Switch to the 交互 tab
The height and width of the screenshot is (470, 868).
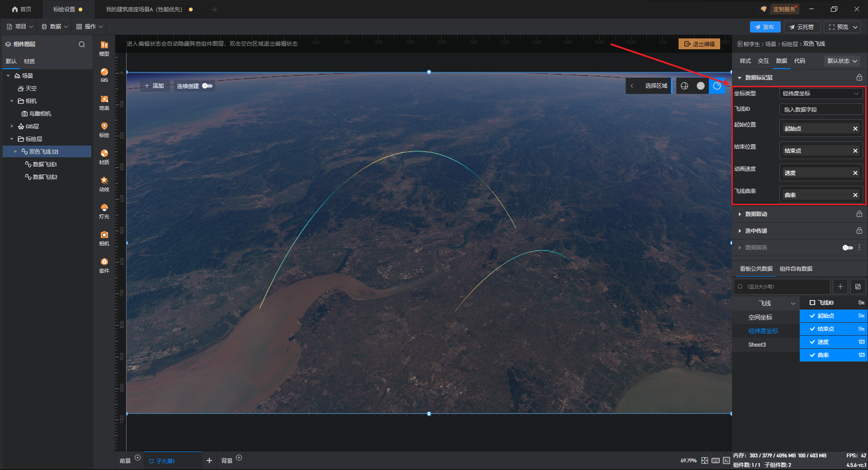coord(763,61)
